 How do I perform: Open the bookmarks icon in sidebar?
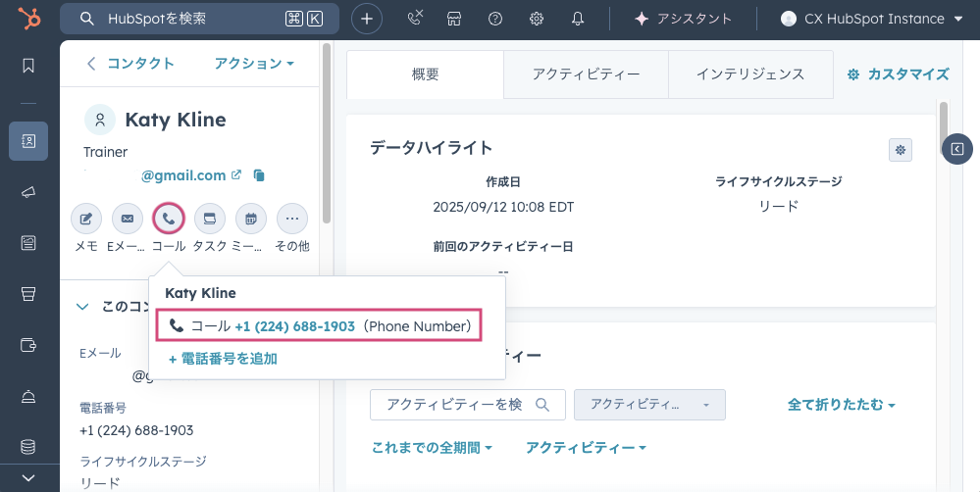[28, 66]
